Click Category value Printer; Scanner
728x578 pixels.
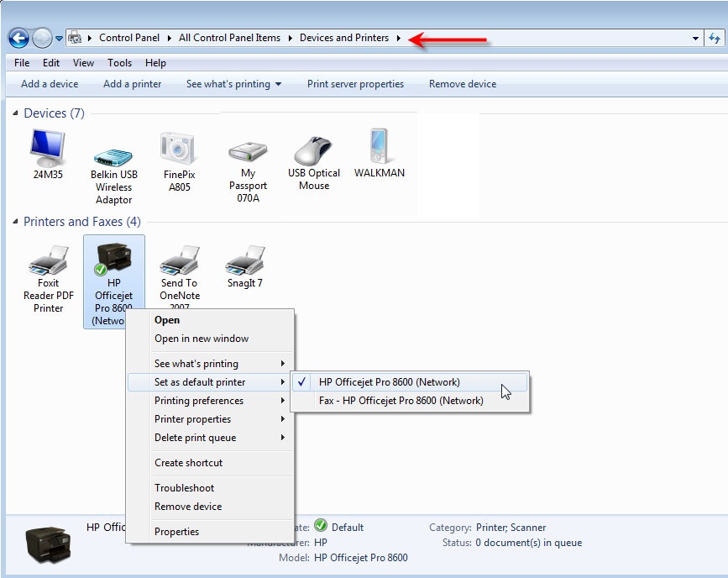(511, 528)
